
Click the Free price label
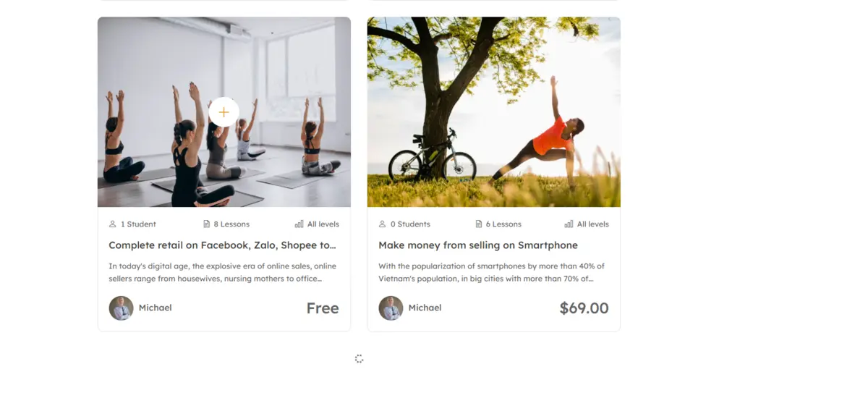pos(323,308)
